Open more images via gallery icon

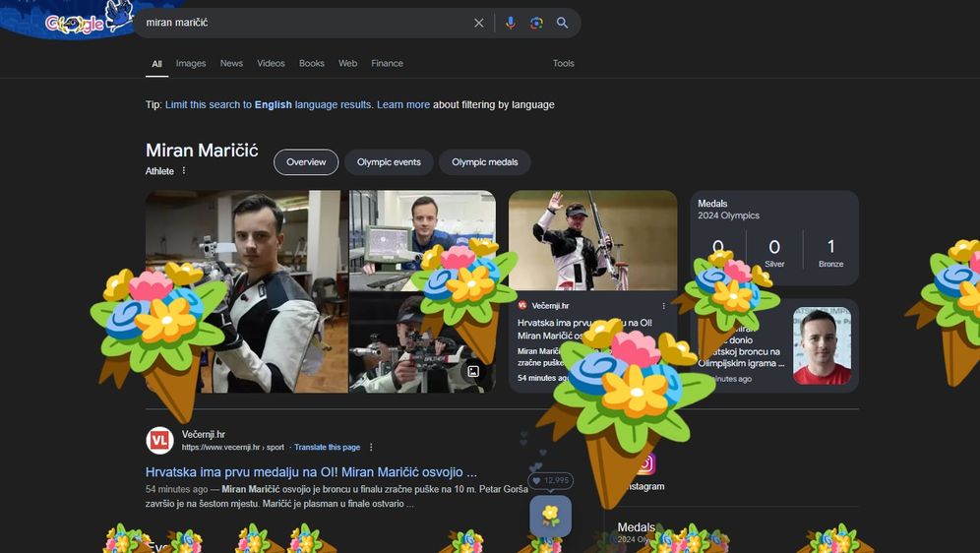473,371
